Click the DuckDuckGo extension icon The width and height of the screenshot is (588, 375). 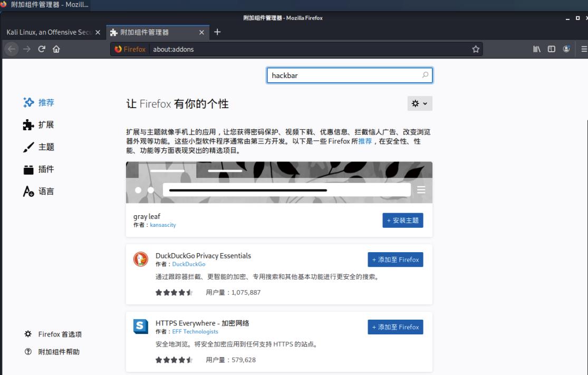(x=141, y=259)
